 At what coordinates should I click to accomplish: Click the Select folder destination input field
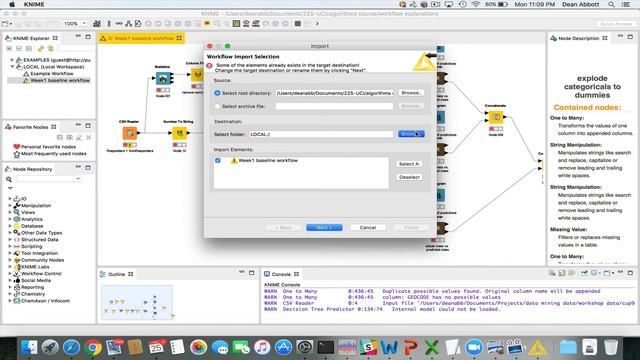coord(321,134)
